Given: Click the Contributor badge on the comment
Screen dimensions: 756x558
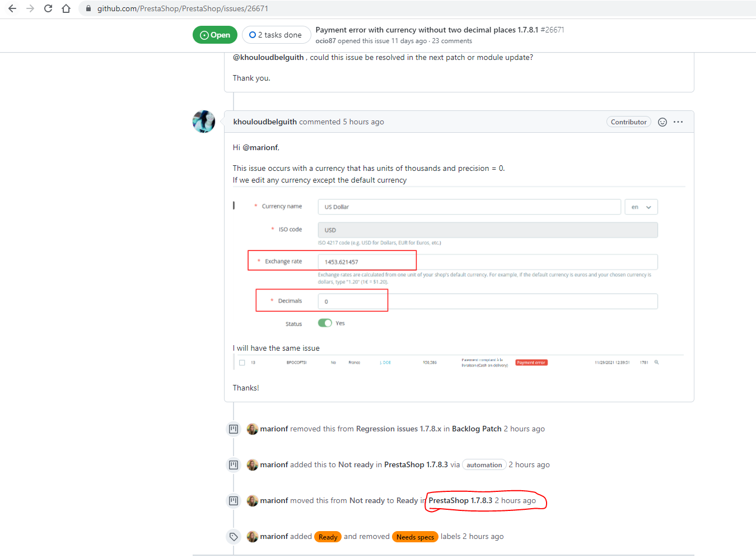Looking at the screenshot, I should pos(628,122).
